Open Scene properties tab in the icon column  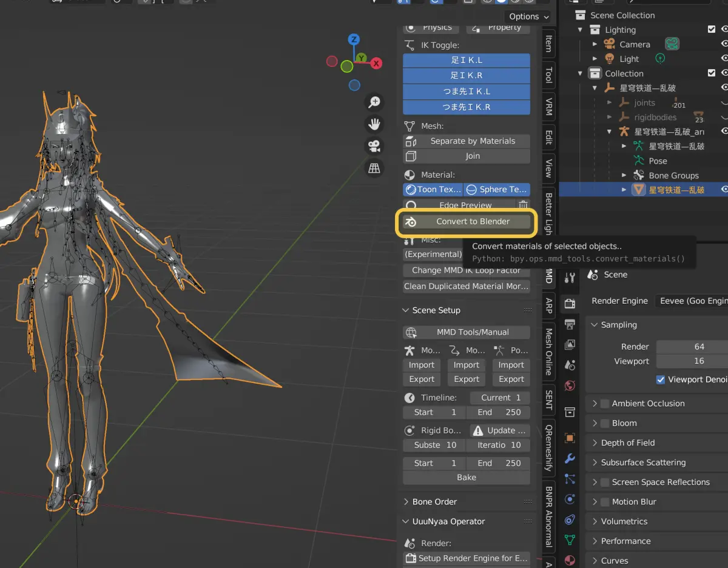click(x=570, y=365)
